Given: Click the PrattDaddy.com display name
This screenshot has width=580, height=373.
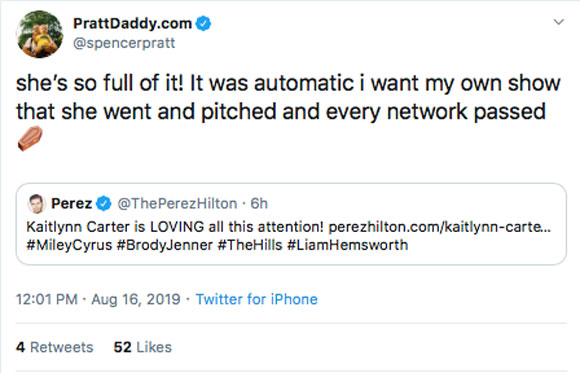Looking at the screenshot, I should point(132,24).
